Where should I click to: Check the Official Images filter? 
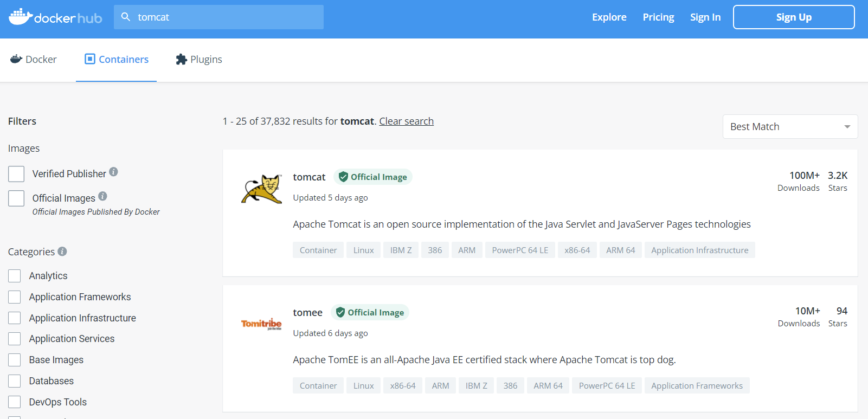click(16, 198)
